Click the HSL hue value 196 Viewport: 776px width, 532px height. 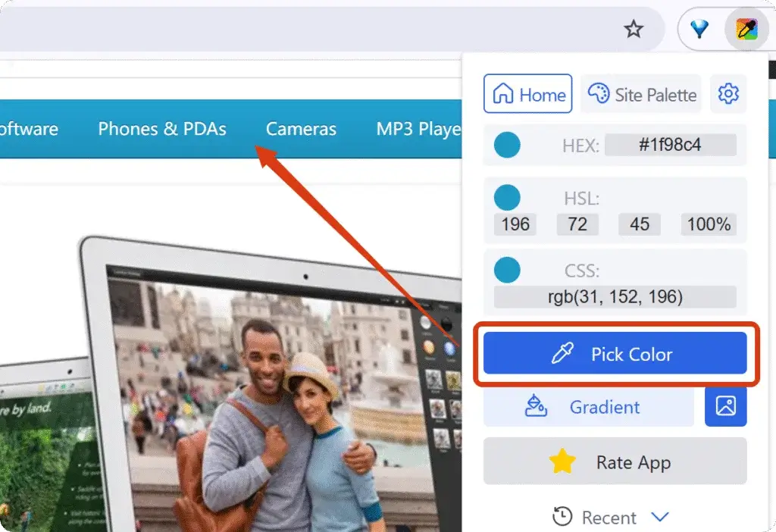pyautogui.click(x=515, y=224)
